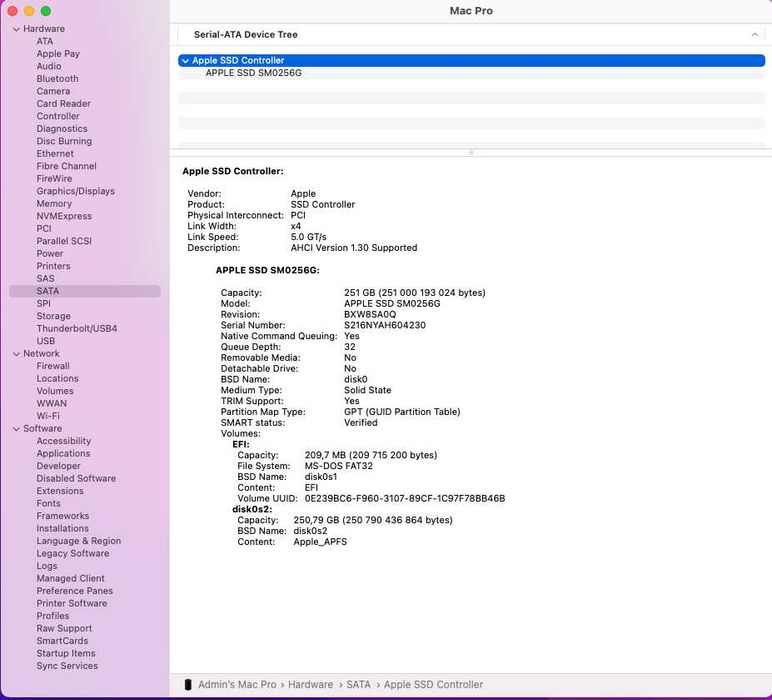Select USB in the sidebar
This screenshot has height=700, width=772.
(x=45, y=341)
